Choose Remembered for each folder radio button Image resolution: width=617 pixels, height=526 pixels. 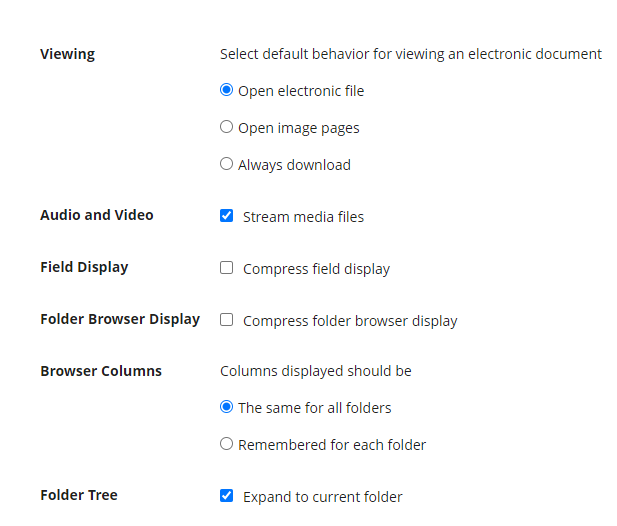[x=226, y=443]
